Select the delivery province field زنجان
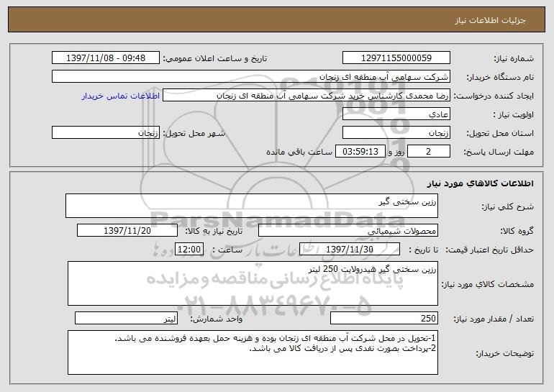Viewport: 554px width, 392px height. point(396,133)
